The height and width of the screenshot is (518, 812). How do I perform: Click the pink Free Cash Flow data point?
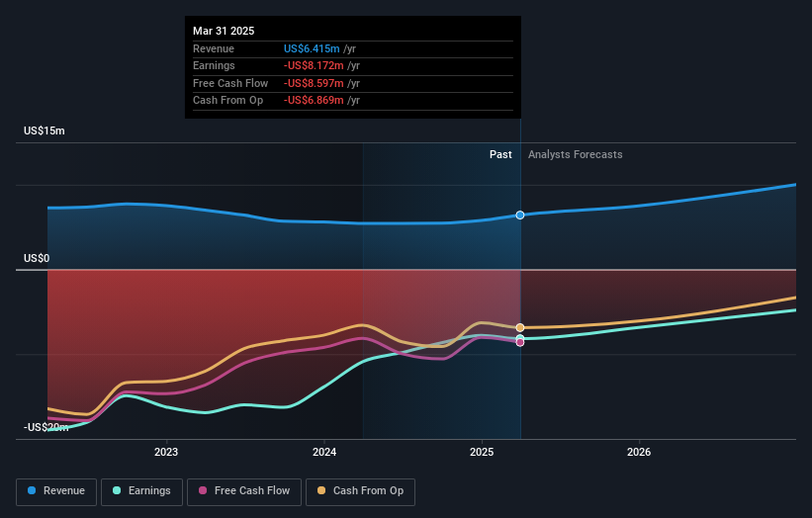coord(520,343)
